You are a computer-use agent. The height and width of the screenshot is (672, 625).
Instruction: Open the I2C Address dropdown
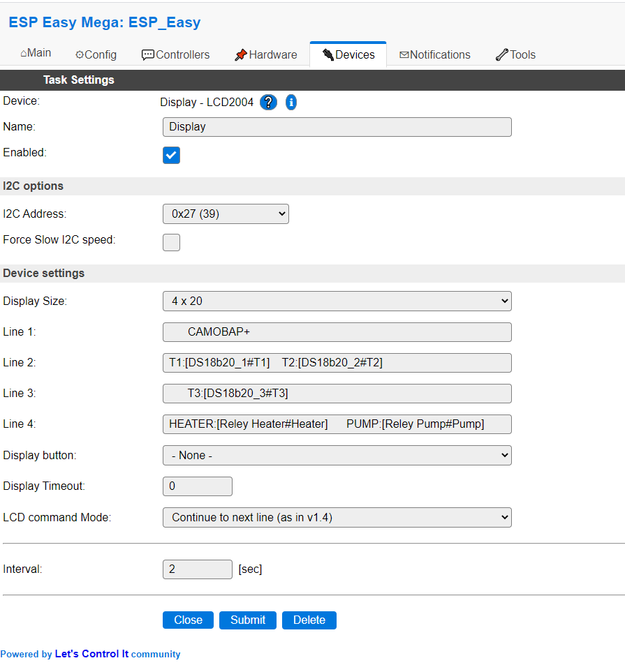pos(226,214)
